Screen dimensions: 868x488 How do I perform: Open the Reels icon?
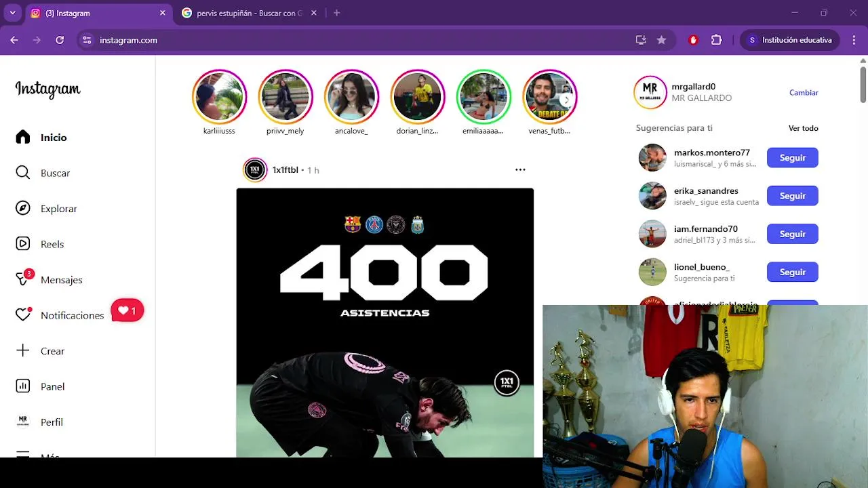click(23, 244)
